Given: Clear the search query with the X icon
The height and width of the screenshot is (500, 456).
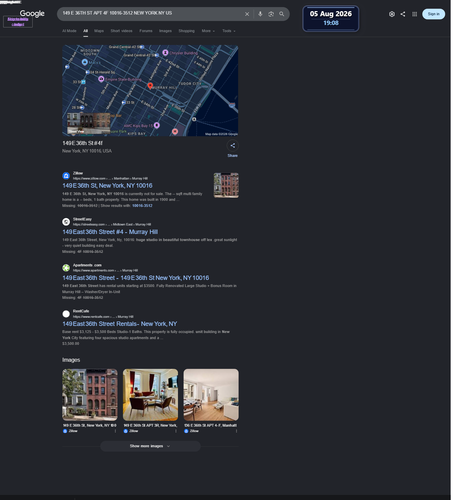Looking at the screenshot, I should 247,14.
